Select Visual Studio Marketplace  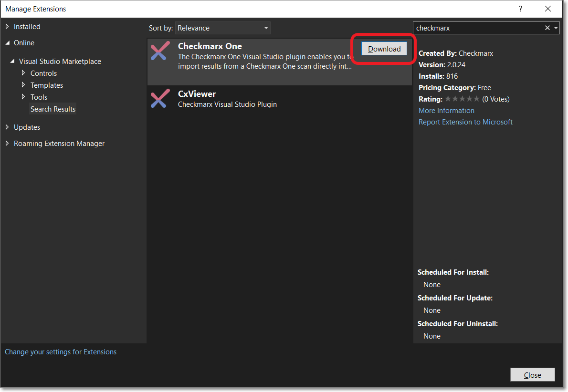coord(60,61)
